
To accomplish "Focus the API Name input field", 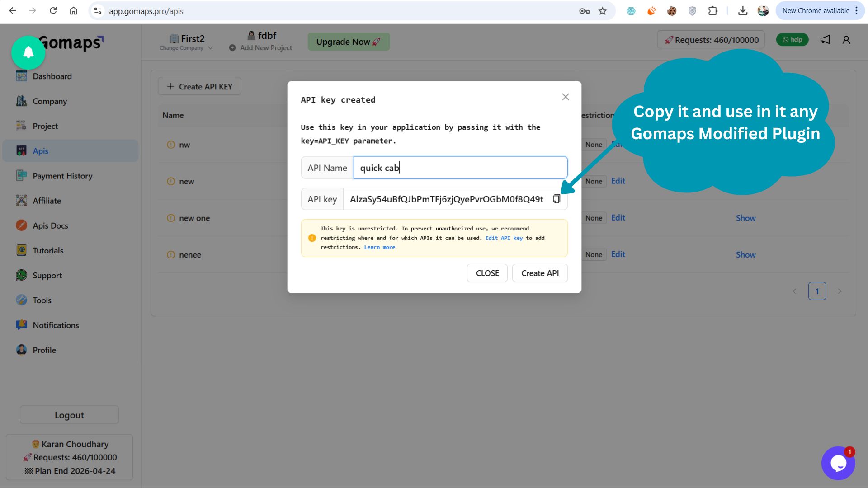I will click(460, 168).
